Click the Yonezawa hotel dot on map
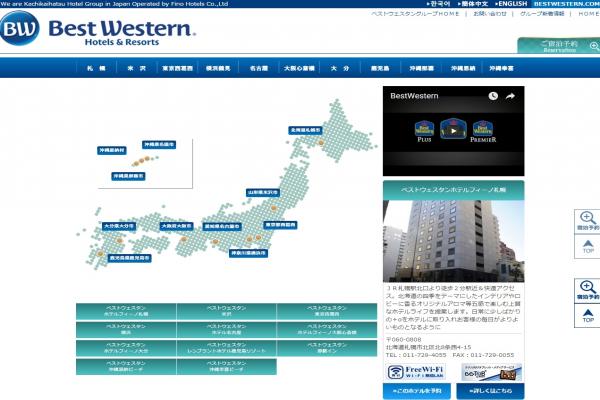Viewport: 600px width, 400px height. (274, 208)
